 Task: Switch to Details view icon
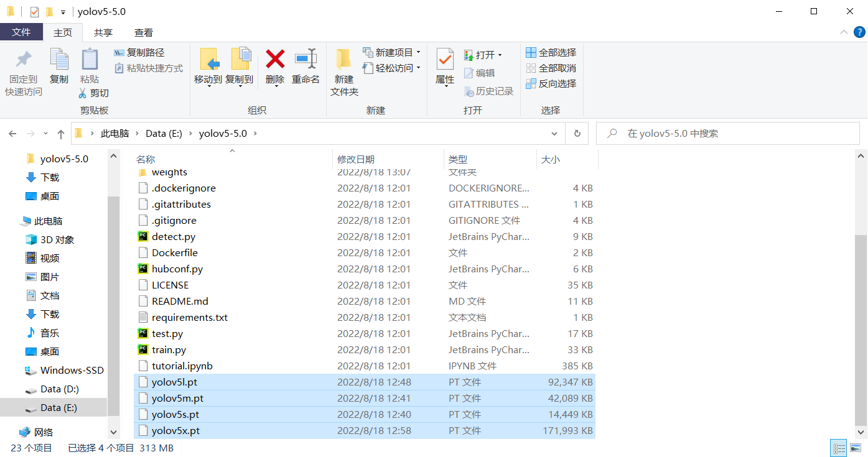click(839, 448)
